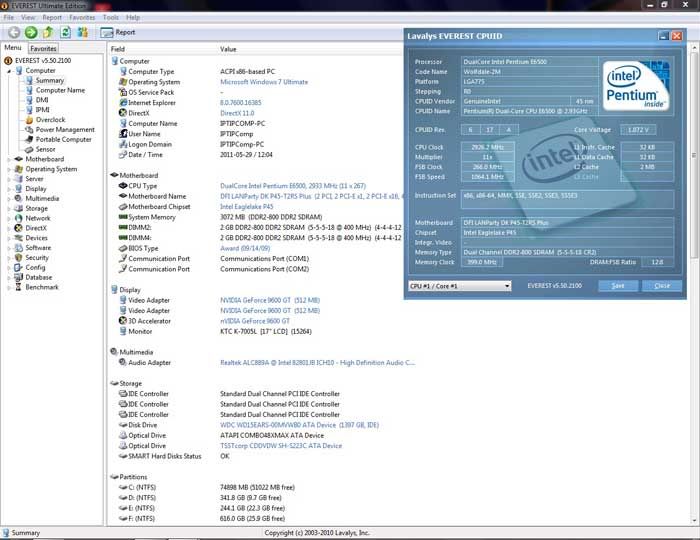The height and width of the screenshot is (540, 700).
Task: Open the CPU core selector dropdown
Action: click(x=460, y=286)
